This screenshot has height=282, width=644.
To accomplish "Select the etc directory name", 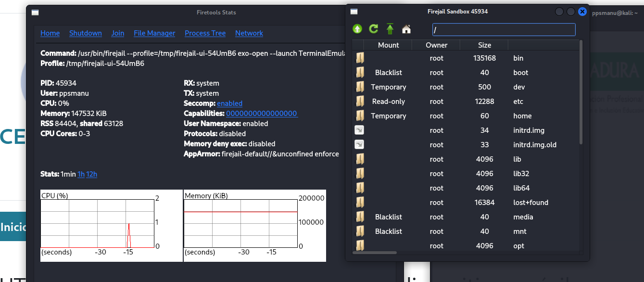I will 518,102.
